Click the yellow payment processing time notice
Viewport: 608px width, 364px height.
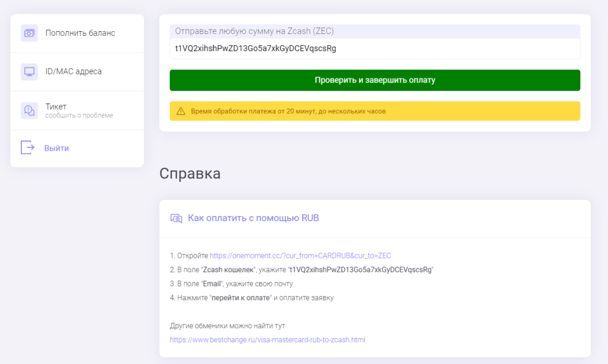[374, 111]
